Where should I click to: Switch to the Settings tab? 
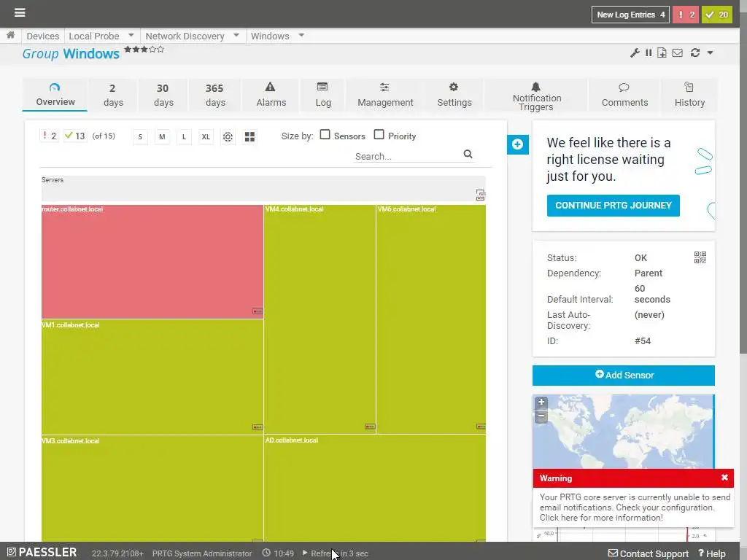click(x=454, y=96)
